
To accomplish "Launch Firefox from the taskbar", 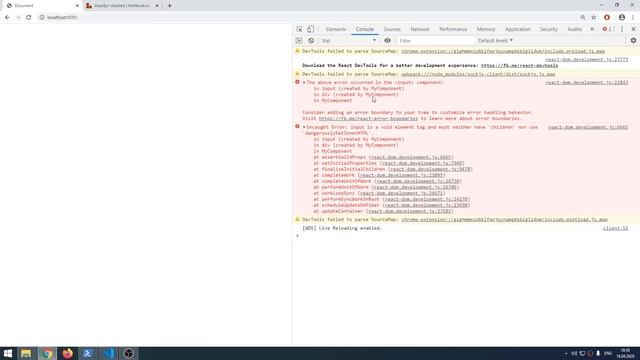I will click(x=67, y=353).
